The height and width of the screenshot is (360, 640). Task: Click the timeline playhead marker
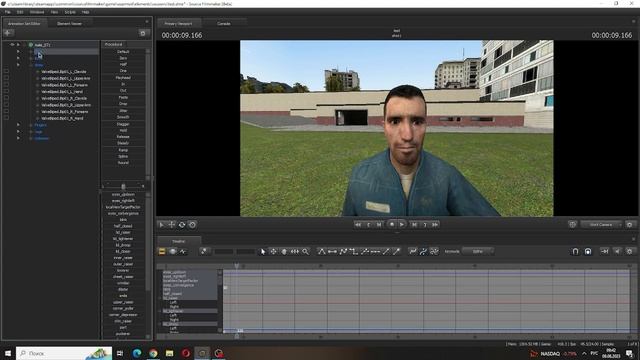click(236, 266)
